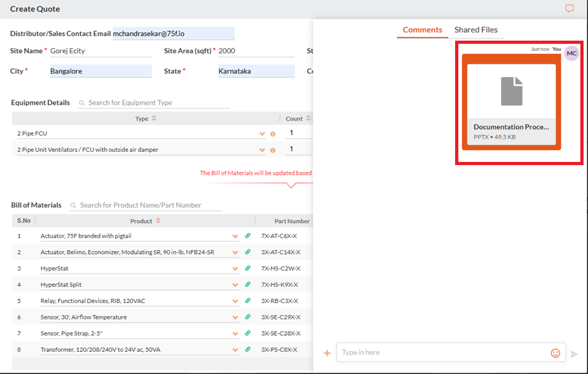
Task: Click the info icon for 2 Pipe FCU
Action: [x=273, y=134]
